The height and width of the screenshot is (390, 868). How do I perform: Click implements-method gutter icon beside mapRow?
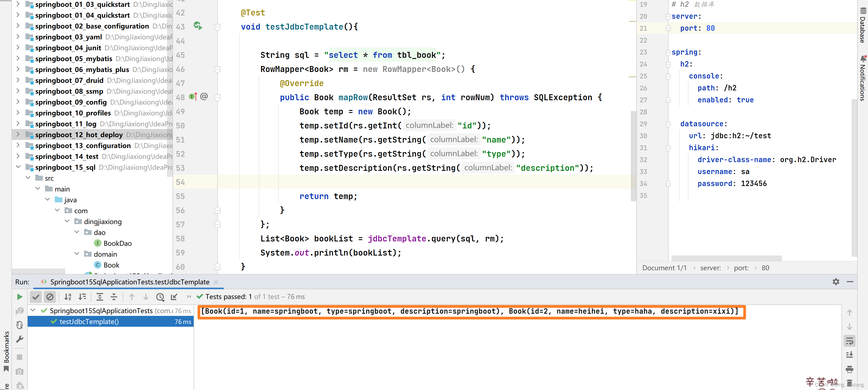(193, 97)
